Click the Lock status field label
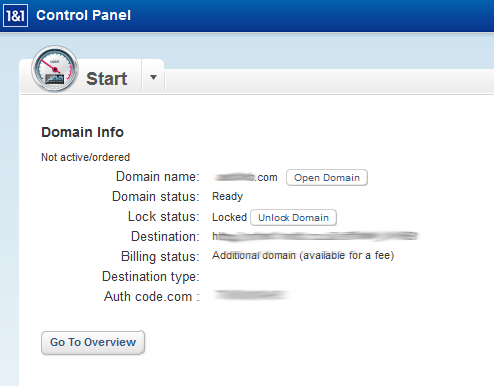This screenshot has width=494, height=386. tap(164, 217)
